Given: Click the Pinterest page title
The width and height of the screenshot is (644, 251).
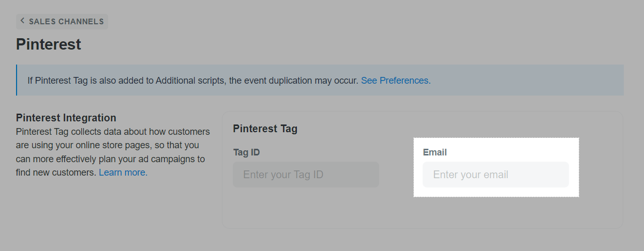Looking at the screenshot, I should pyautogui.click(x=49, y=44).
